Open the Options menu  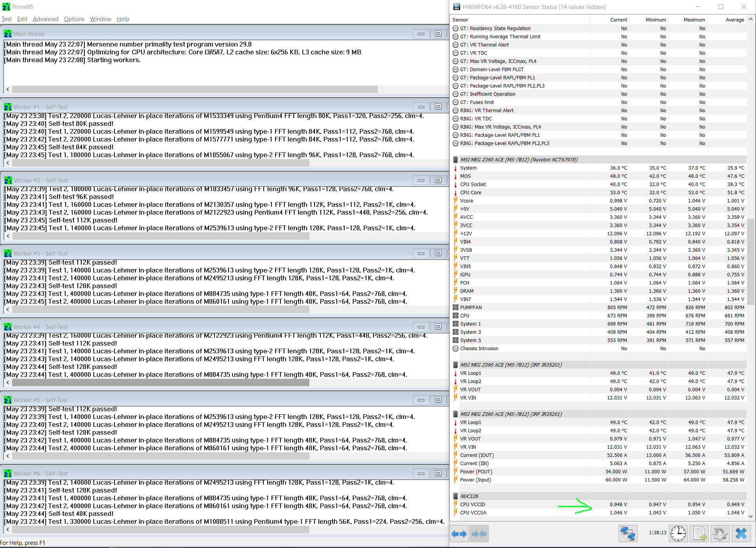[x=74, y=19]
